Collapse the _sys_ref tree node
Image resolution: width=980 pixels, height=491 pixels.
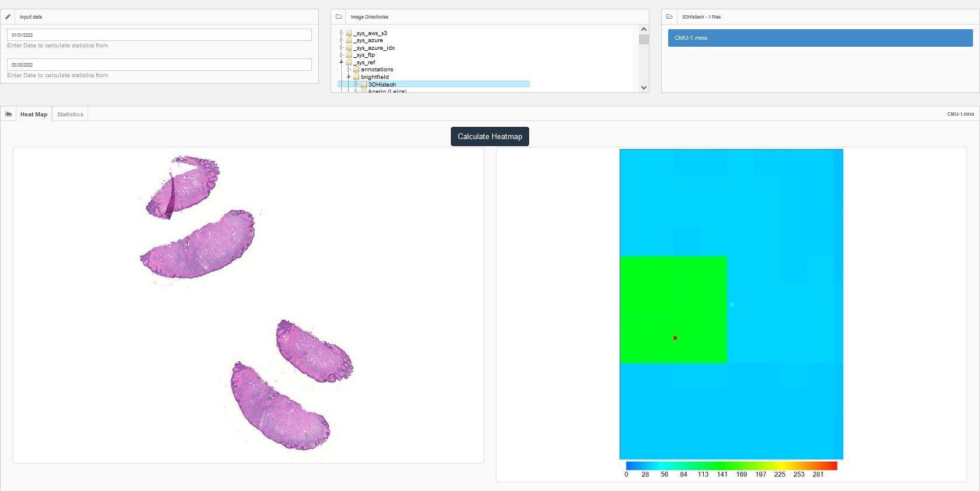pos(342,62)
